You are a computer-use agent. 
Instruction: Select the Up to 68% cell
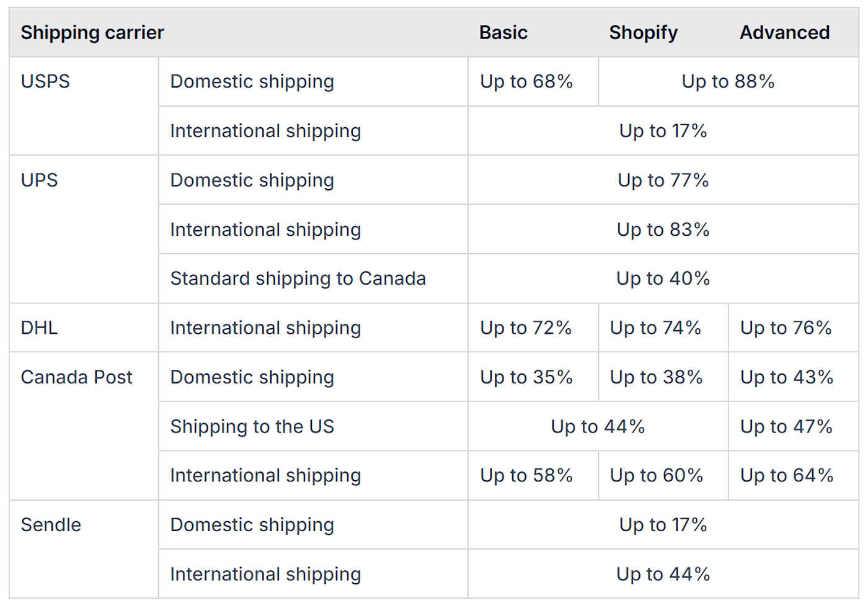(526, 81)
